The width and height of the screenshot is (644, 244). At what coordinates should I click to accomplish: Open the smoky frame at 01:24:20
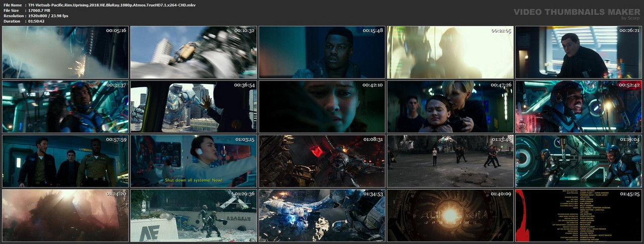coord(65,215)
